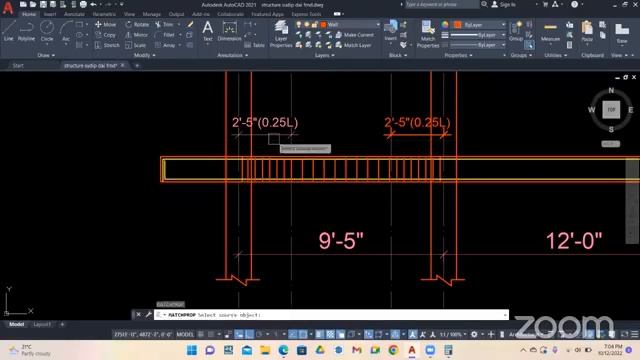Click the Insert block tool
This screenshot has width=640, height=360.
click(x=391, y=31)
